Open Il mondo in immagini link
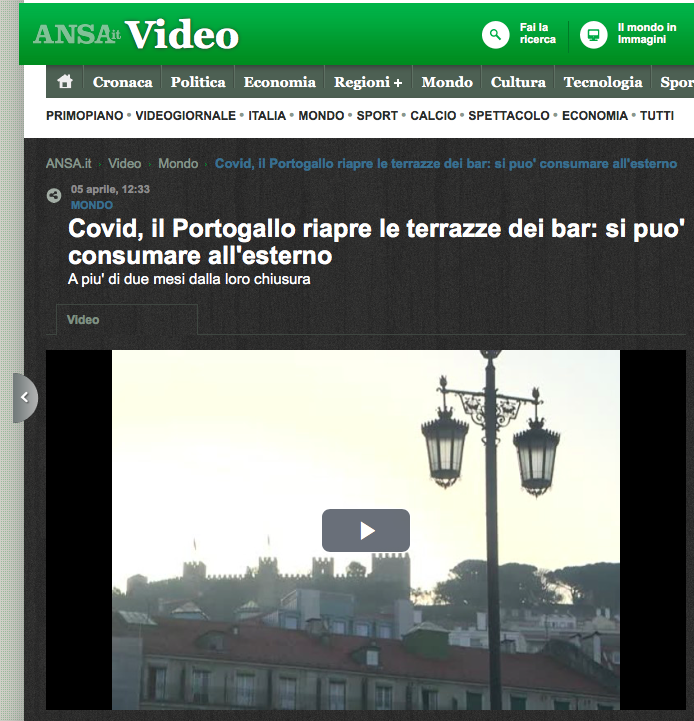694x721 pixels. [x=647, y=34]
